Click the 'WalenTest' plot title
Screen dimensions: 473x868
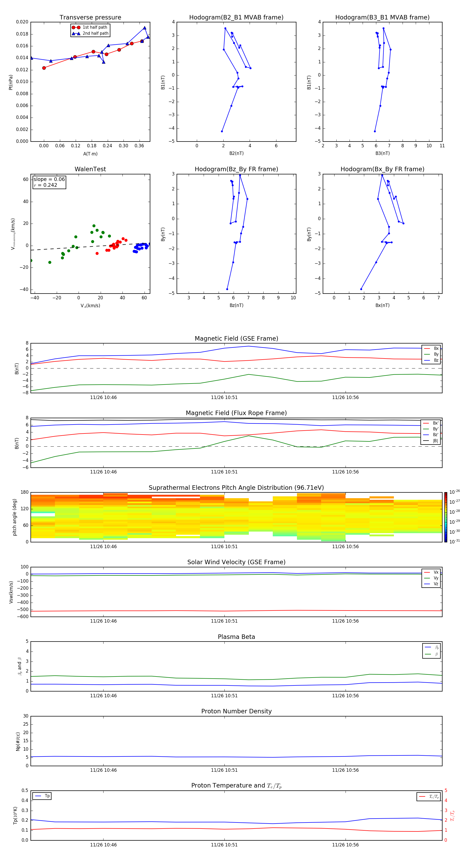90,169
